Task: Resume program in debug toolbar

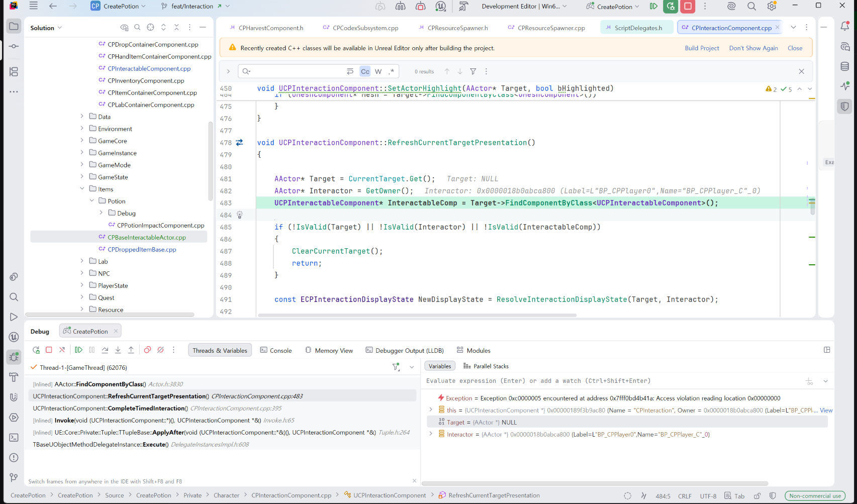Action: tap(78, 350)
